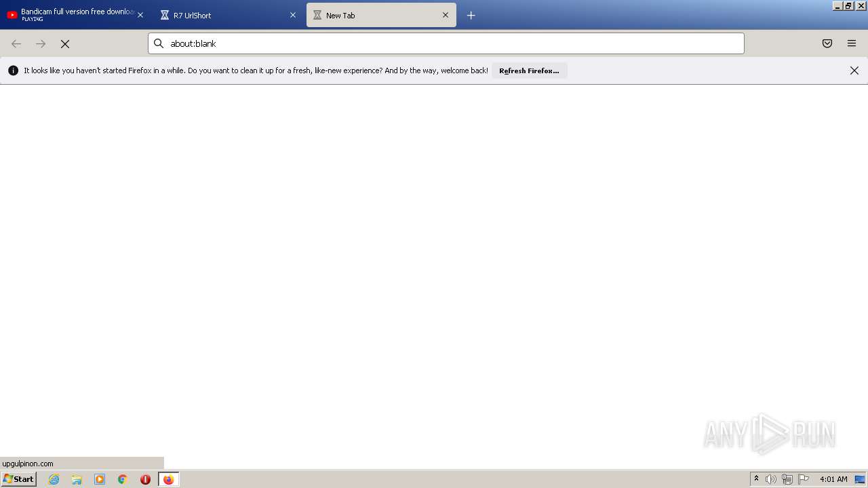868x488 pixels.
Task: Go forward to next page
Action: coord(41,43)
